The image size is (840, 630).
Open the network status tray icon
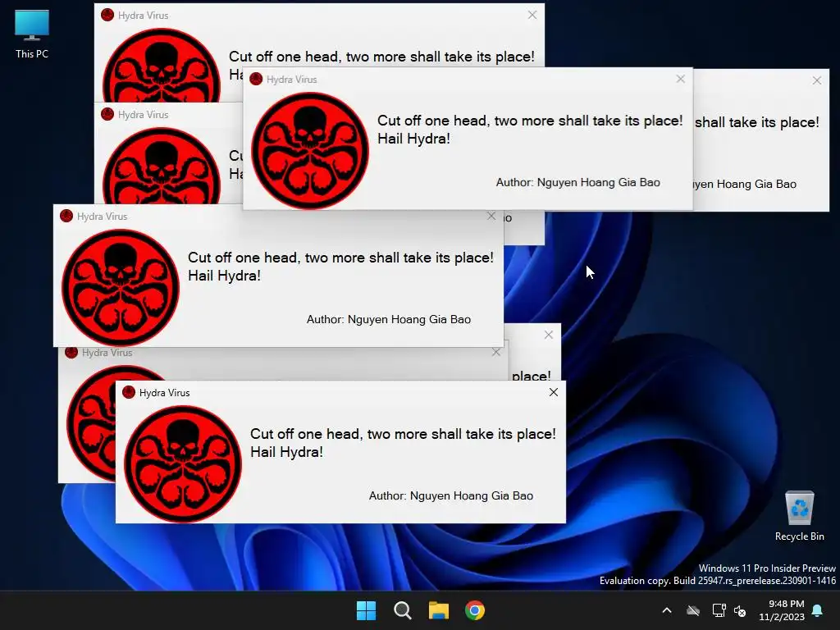click(719, 610)
